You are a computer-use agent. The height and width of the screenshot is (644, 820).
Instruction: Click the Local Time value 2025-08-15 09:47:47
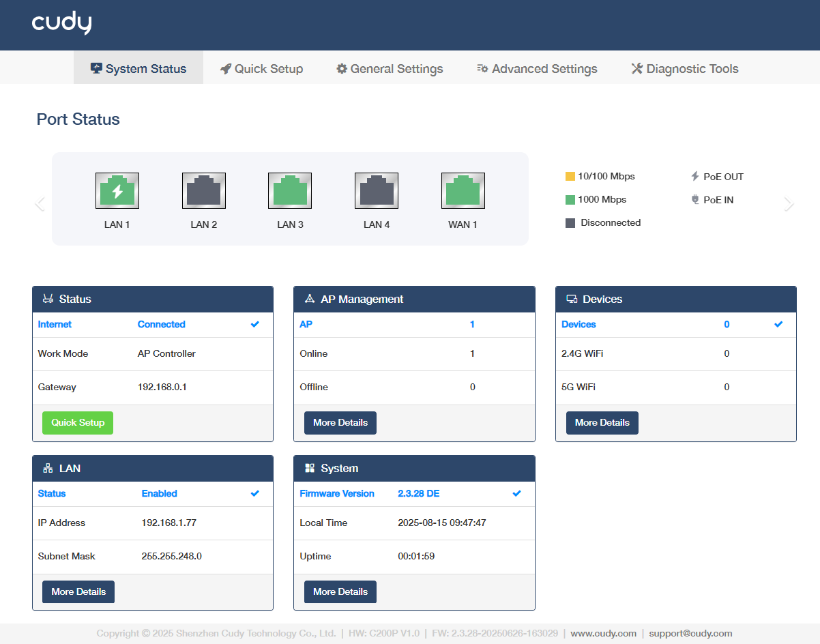(442, 523)
